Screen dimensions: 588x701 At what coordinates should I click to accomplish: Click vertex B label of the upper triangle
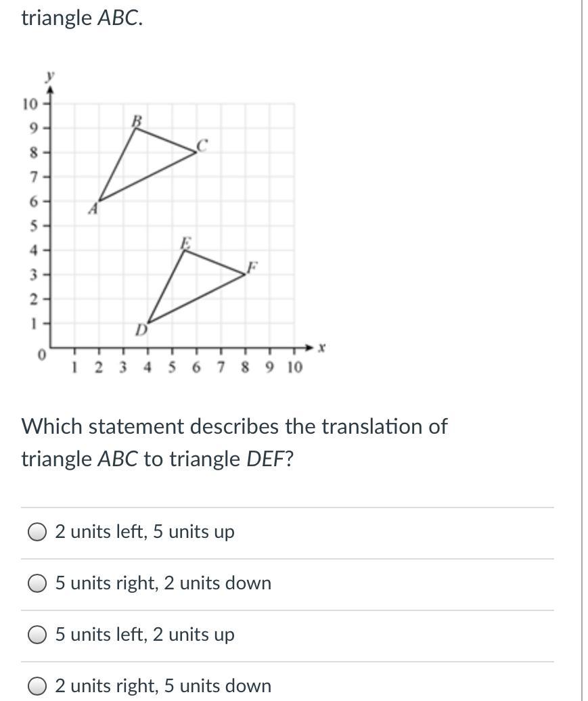[135, 120]
